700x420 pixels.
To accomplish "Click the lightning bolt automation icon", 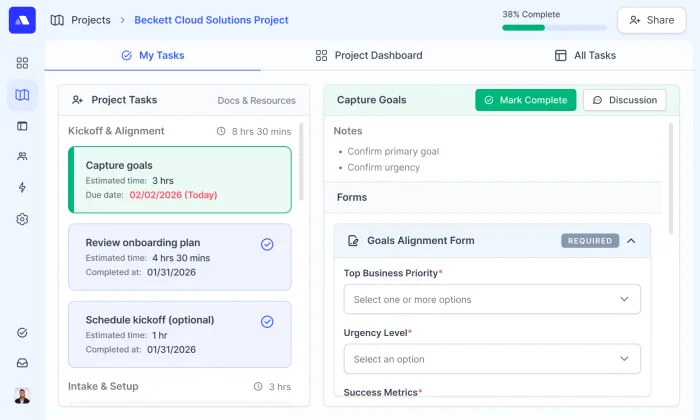I will [x=22, y=187].
